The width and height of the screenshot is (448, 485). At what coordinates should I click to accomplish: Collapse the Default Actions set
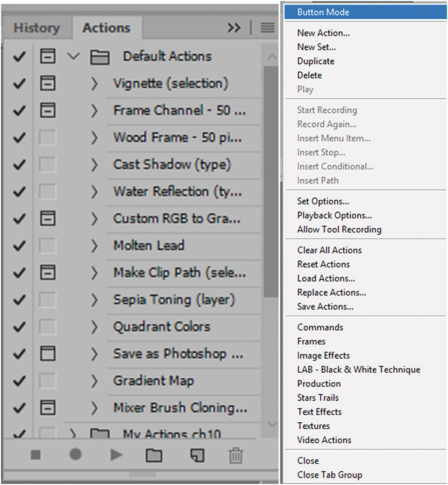point(74,57)
